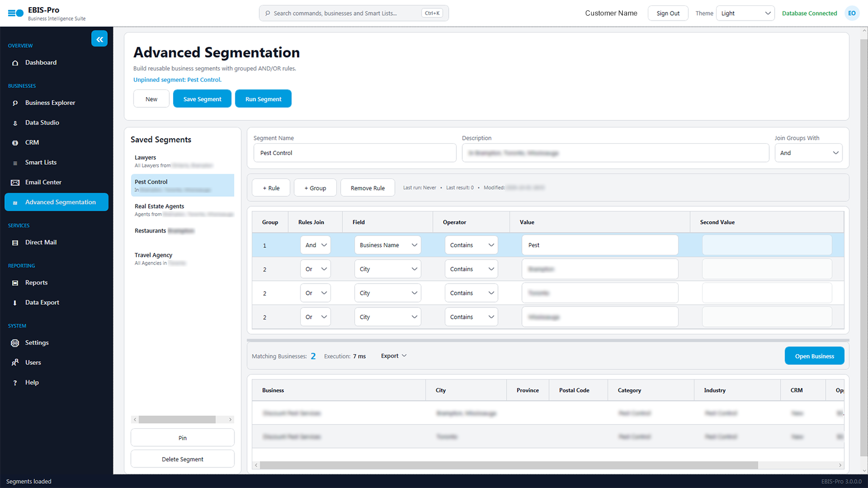The height and width of the screenshot is (488, 868).
Task: Click the Data Studio icon in the sidebar
Action: pos(15,123)
